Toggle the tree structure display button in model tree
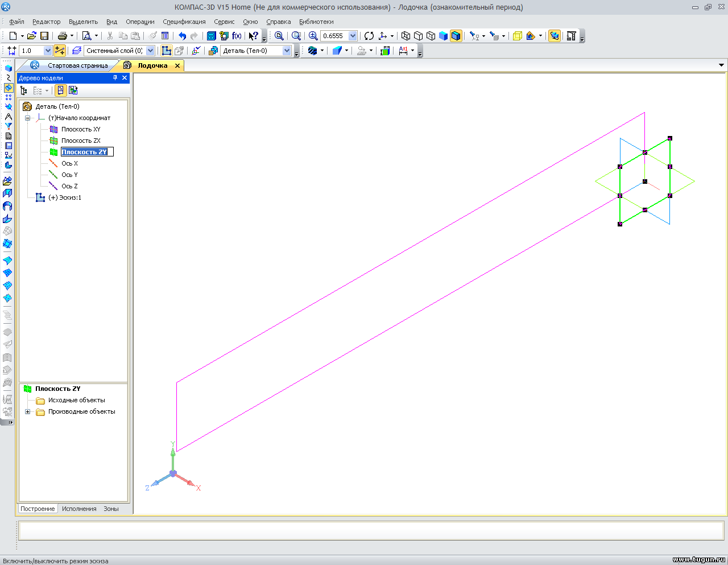 (x=60, y=90)
